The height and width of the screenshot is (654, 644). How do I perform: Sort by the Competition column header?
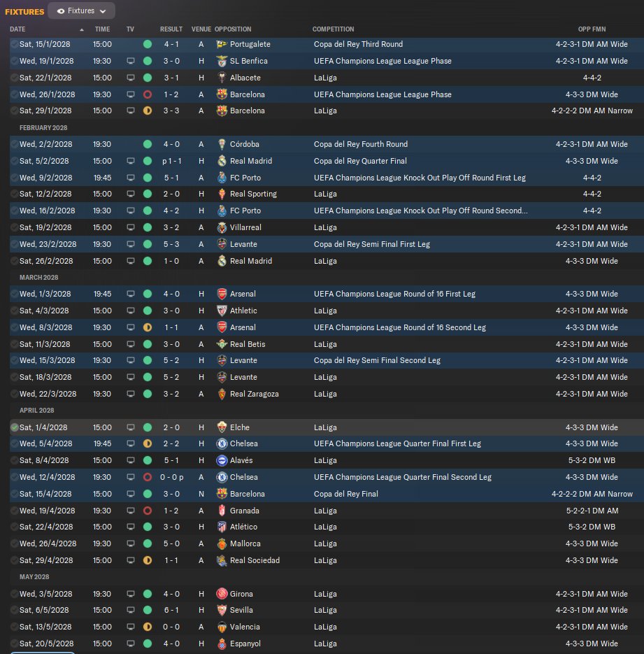pyautogui.click(x=333, y=29)
